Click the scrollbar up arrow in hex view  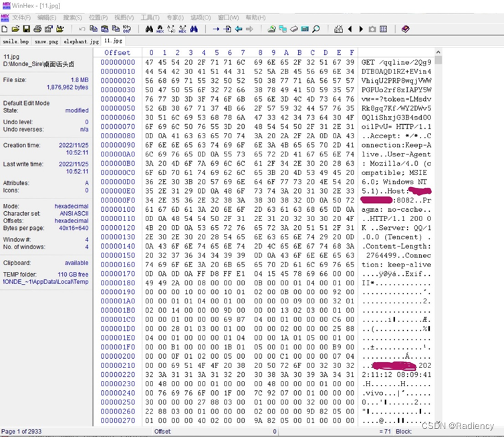click(x=438, y=52)
